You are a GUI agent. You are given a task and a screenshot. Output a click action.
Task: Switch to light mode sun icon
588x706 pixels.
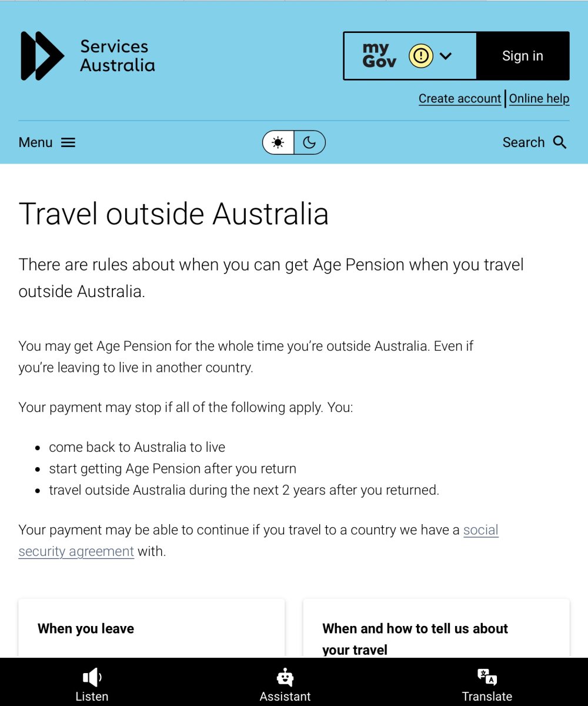[x=278, y=142]
